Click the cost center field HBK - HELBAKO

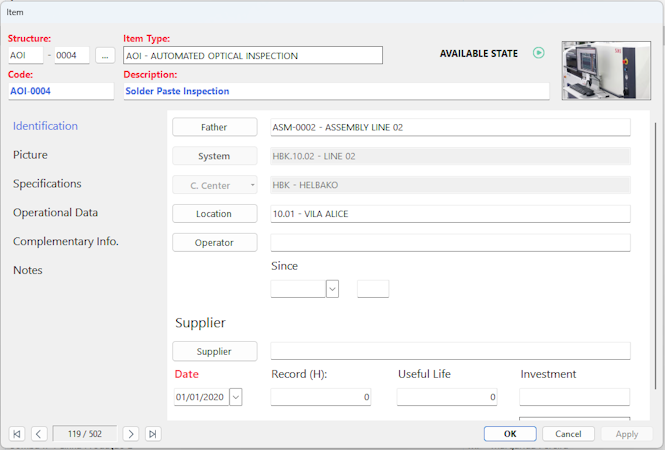(450, 185)
